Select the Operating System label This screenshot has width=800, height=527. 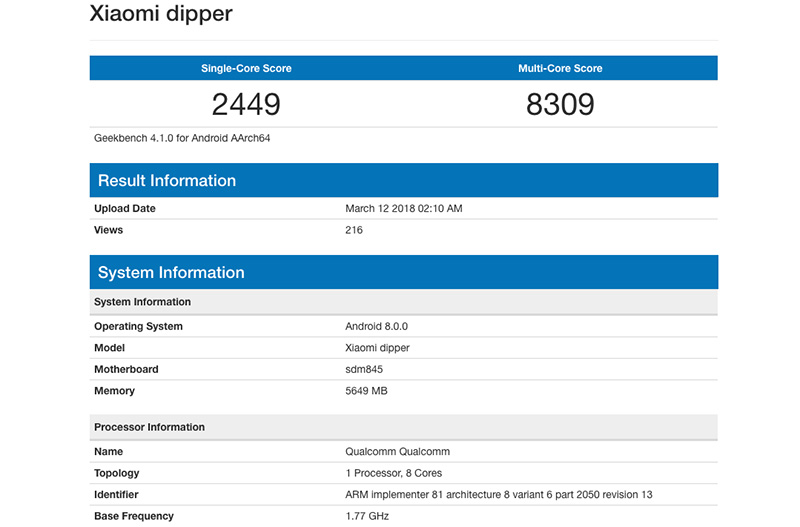coord(138,326)
